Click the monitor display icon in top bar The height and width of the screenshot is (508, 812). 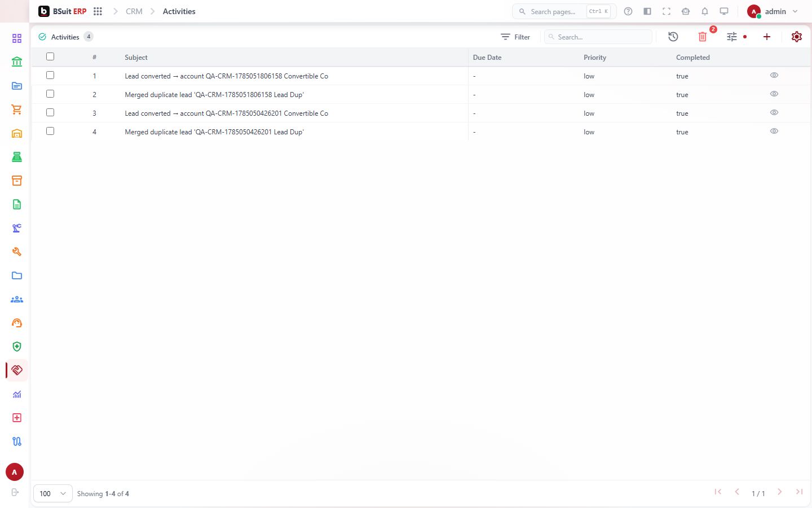(724, 11)
